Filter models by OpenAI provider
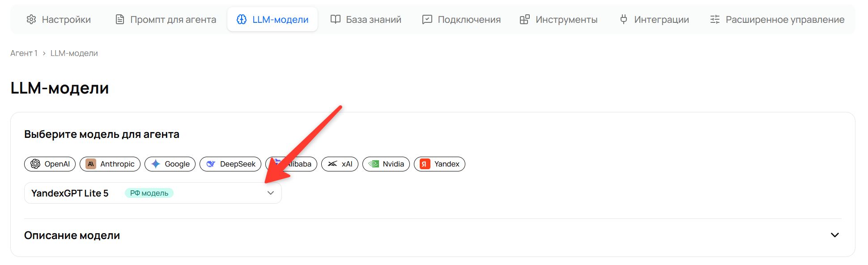Screen dimensions: 868x265 point(50,164)
